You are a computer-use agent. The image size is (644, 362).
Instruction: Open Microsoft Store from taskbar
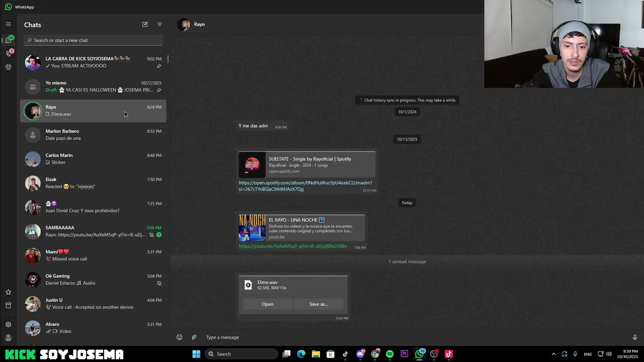(x=331, y=354)
